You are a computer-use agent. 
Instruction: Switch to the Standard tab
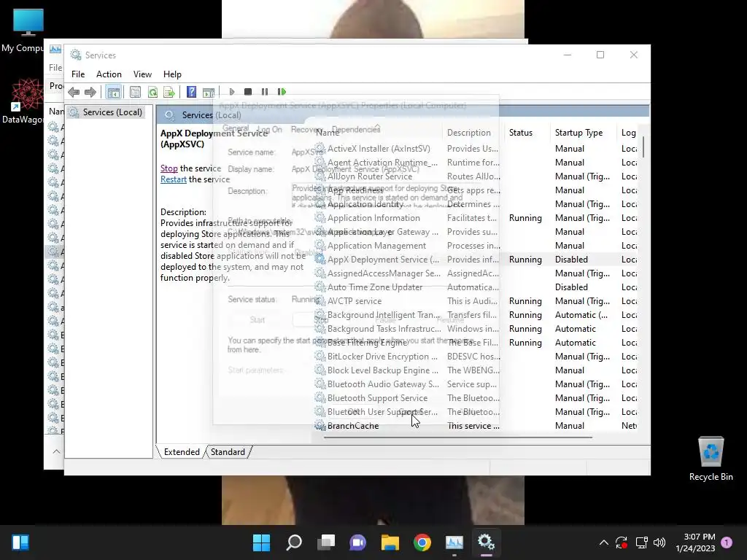point(228,452)
